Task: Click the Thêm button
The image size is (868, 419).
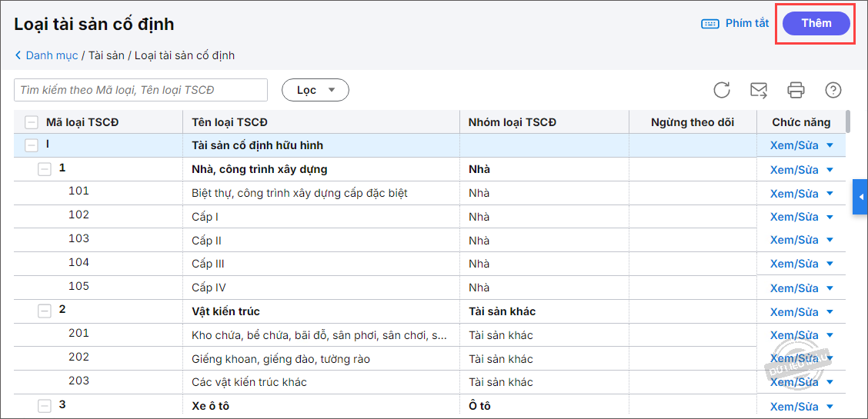Action: click(x=816, y=24)
